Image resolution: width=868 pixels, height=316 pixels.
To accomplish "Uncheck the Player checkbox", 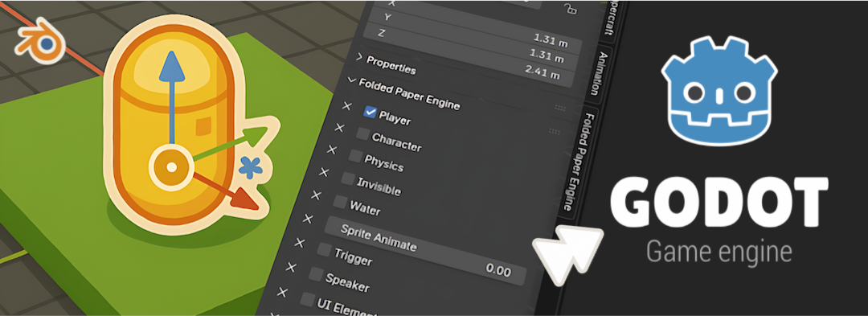I will click(x=370, y=113).
